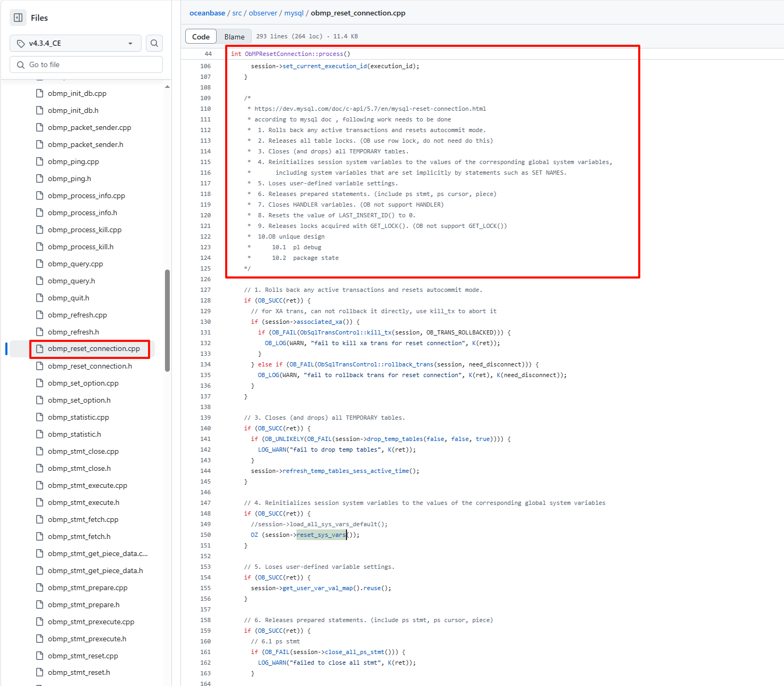Screen dimensions: 784x686
Task: Click file icon beside obmp_set_option.h
Action: point(39,400)
